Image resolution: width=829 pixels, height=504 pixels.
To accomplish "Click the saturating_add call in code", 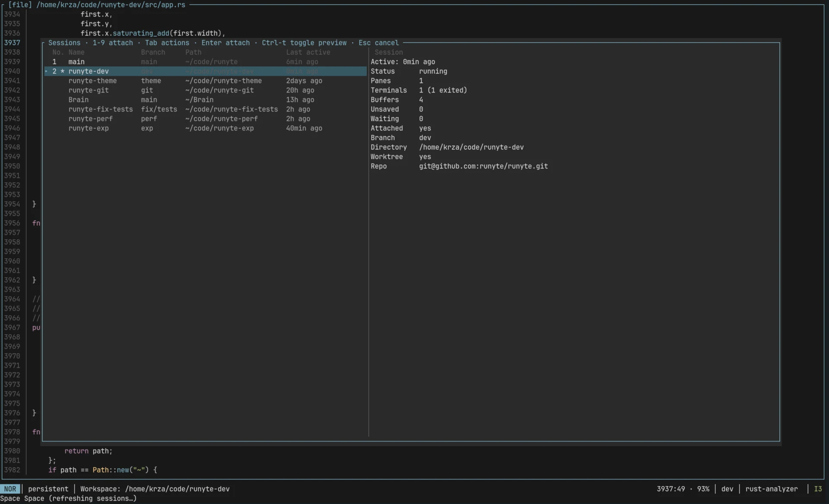I will point(141,33).
